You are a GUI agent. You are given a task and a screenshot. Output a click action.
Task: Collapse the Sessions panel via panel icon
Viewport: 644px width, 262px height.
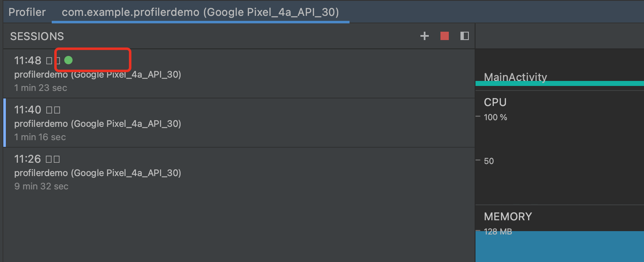(x=464, y=36)
